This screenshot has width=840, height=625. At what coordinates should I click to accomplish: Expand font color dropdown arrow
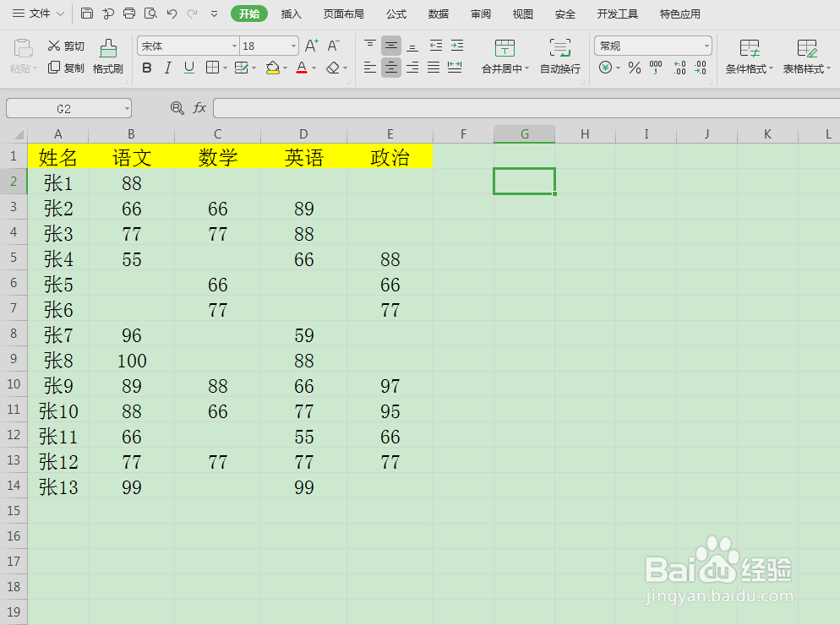tap(314, 68)
